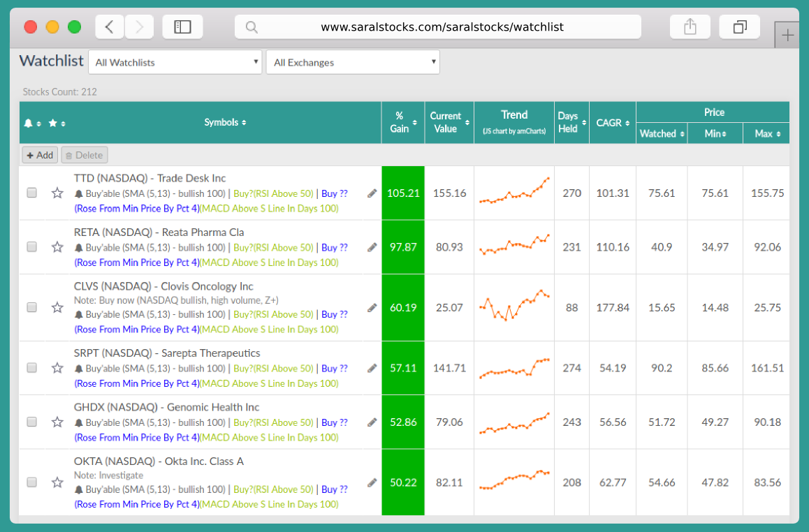
Task: Mark GHDX Genomic Health as favorite
Action: [x=57, y=422]
